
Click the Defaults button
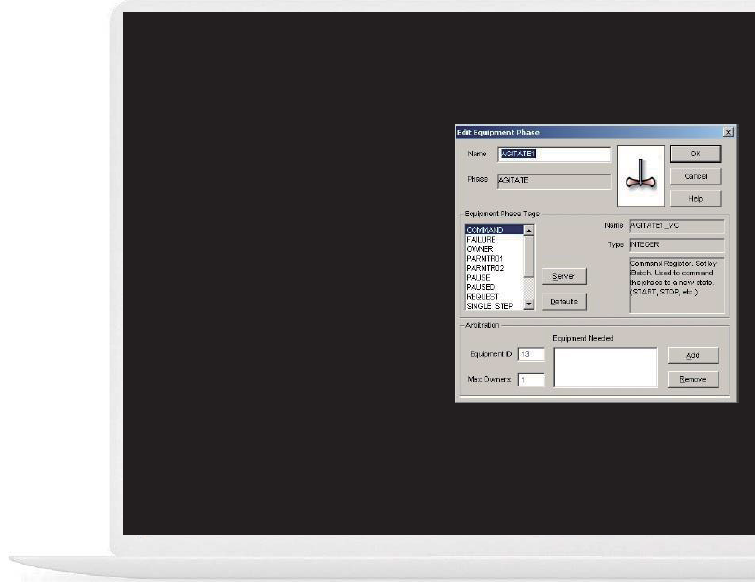coord(564,302)
